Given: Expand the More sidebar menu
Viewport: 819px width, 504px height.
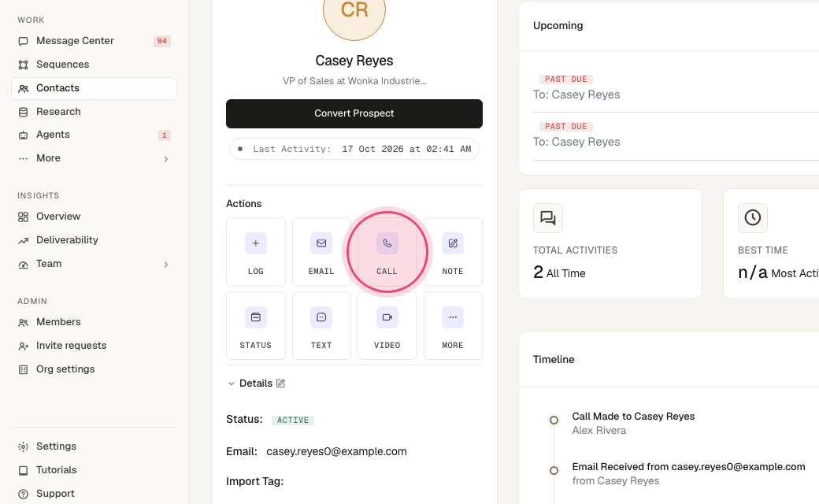Looking at the screenshot, I should (x=94, y=158).
